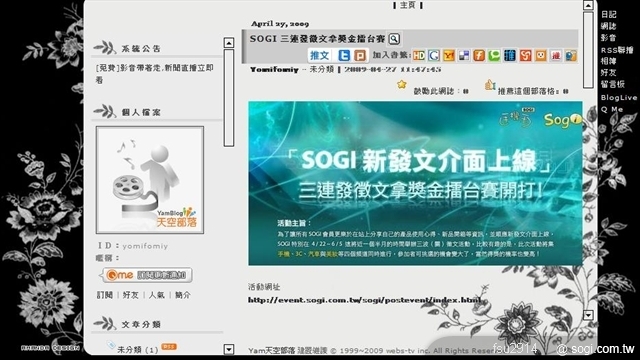
Task: Click the 文章分類 section heading
Action: (141, 324)
